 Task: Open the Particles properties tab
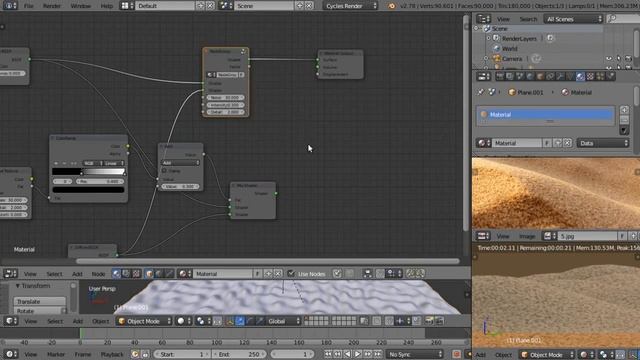click(600, 76)
